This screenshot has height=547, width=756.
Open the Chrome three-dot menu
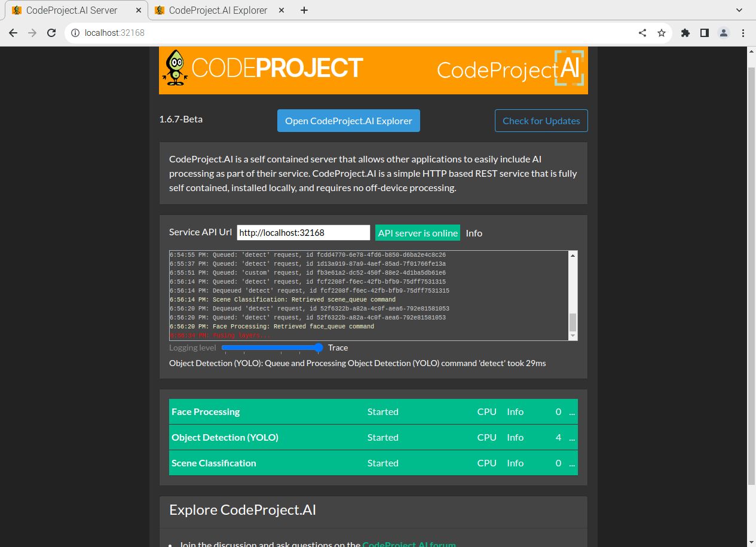tap(743, 33)
